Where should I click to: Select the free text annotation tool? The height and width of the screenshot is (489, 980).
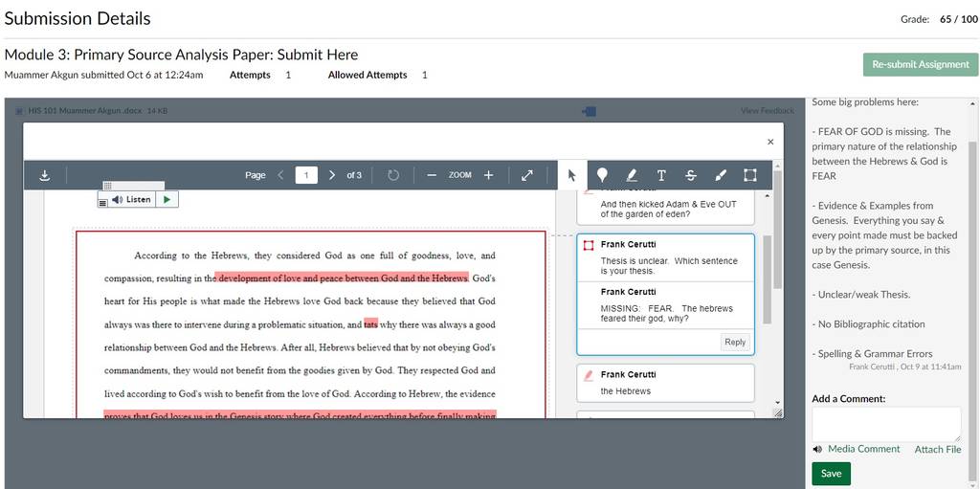(661, 175)
